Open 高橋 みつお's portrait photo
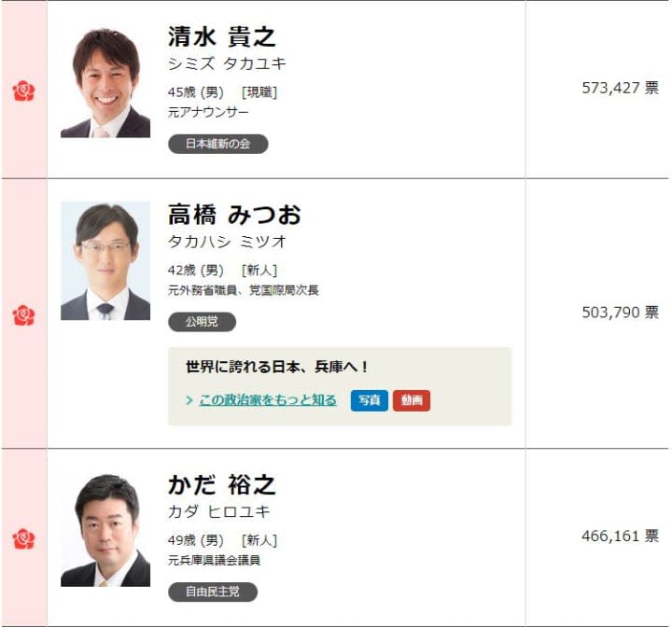The height and width of the screenshot is (627, 672). (x=105, y=260)
